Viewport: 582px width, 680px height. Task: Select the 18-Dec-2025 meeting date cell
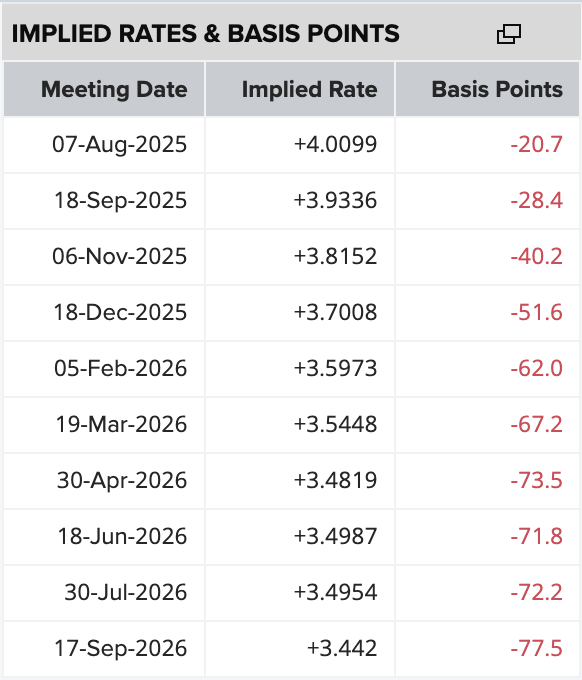[x=104, y=312]
